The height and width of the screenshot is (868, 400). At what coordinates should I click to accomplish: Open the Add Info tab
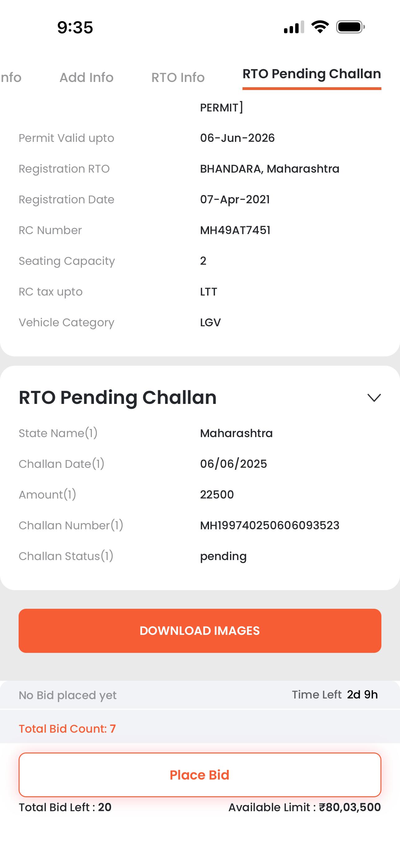86,78
